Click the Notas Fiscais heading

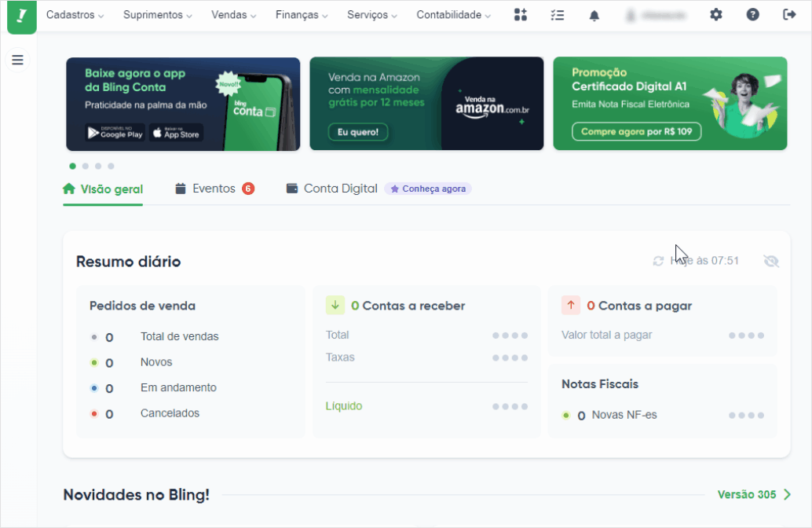click(600, 384)
